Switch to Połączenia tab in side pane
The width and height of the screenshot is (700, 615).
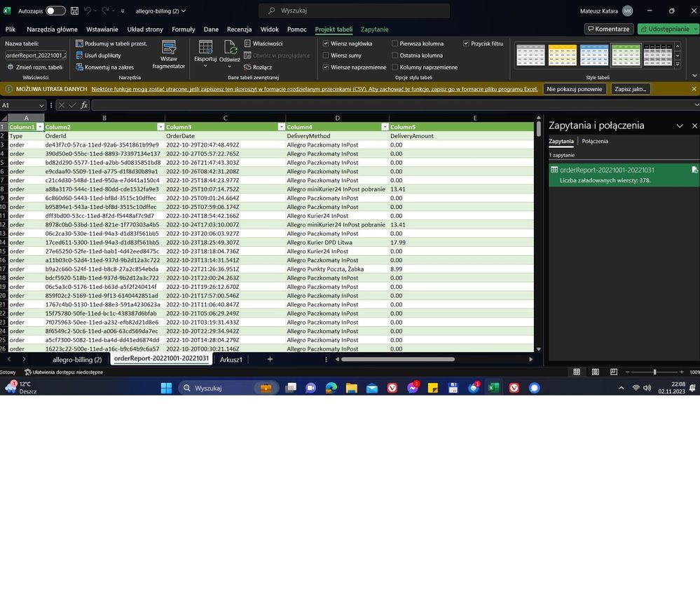coord(595,141)
